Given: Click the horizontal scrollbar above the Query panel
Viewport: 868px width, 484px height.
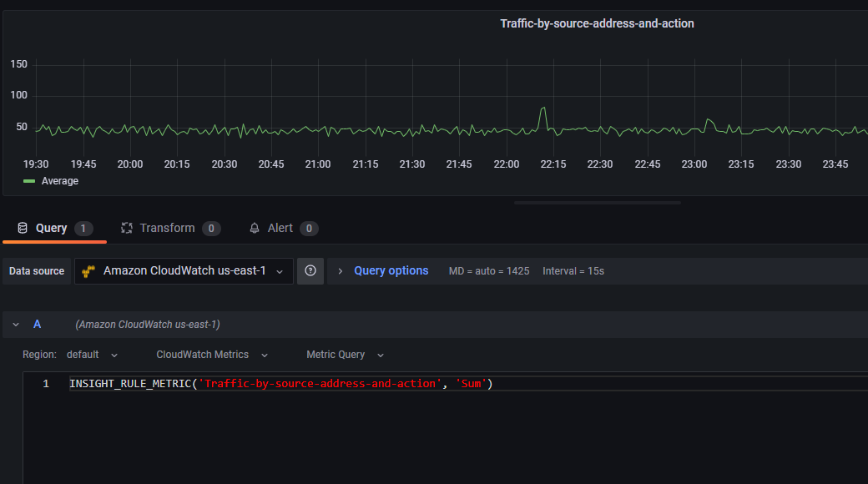Looking at the screenshot, I should (x=597, y=201).
